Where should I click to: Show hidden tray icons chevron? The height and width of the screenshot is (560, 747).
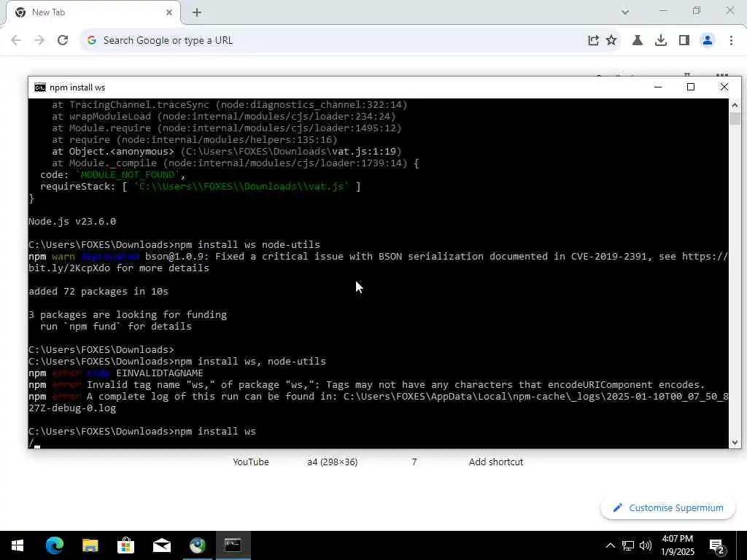pos(611,545)
